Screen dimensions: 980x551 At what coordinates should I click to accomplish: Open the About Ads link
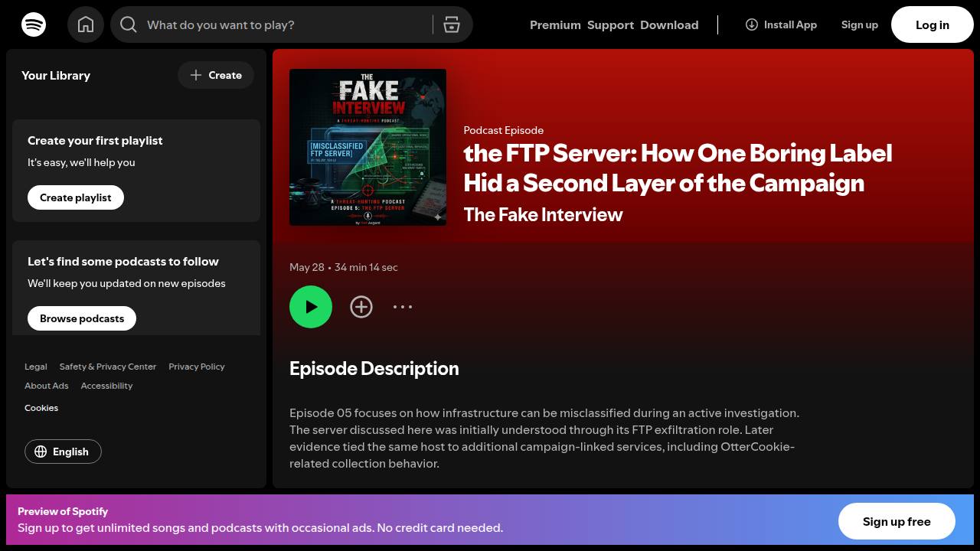click(47, 386)
